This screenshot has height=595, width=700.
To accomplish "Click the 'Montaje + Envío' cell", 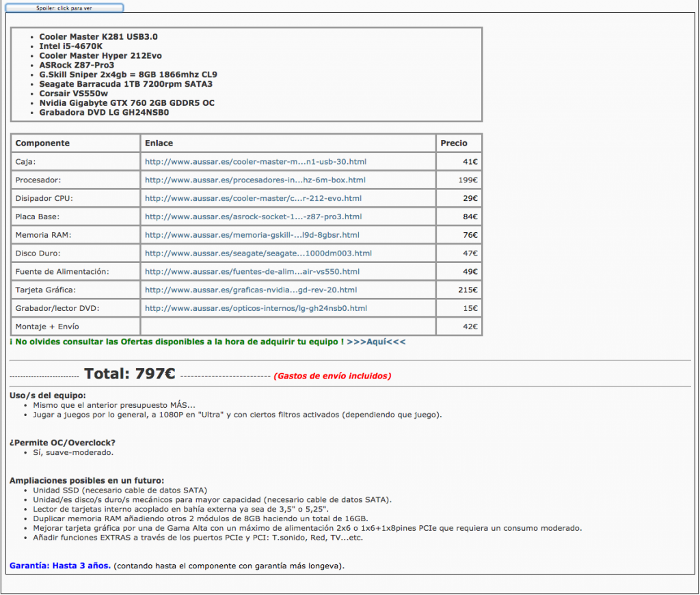I will pos(75,326).
